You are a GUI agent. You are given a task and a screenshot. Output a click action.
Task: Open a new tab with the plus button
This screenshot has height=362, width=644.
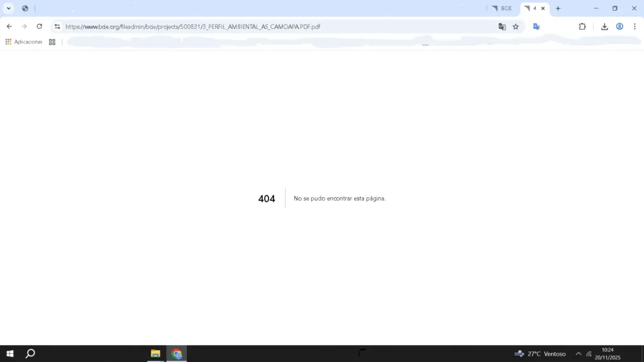(x=558, y=9)
